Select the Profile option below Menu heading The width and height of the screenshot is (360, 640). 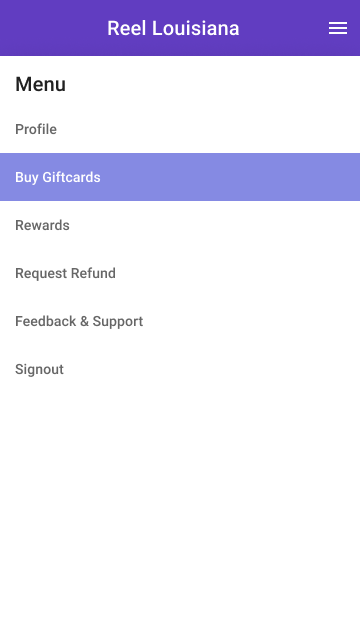click(180, 129)
